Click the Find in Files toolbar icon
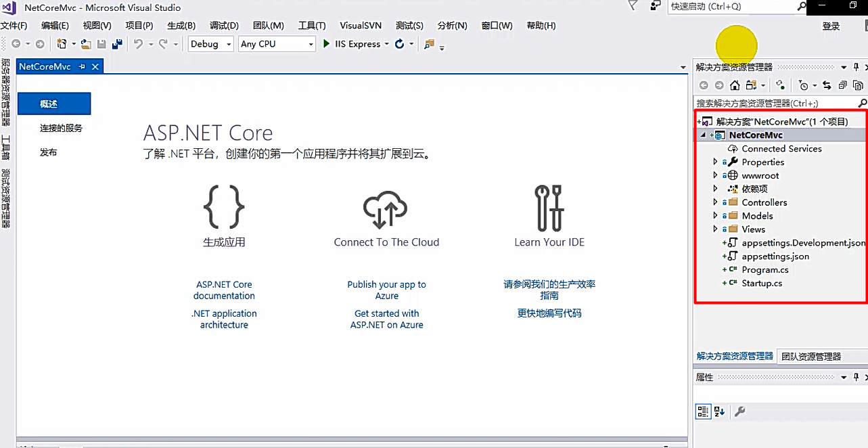Viewport: 868px width, 448px height. (x=429, y=44)
